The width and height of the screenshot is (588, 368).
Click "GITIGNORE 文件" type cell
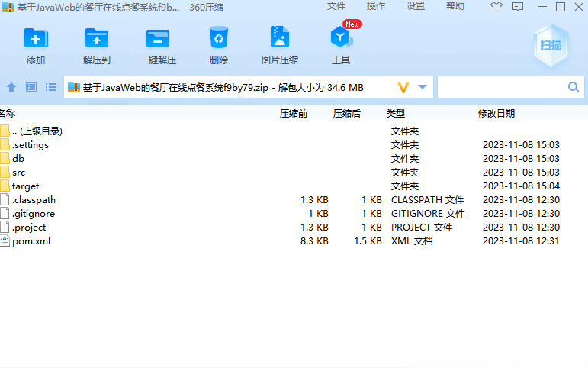[x=428, y=213]
